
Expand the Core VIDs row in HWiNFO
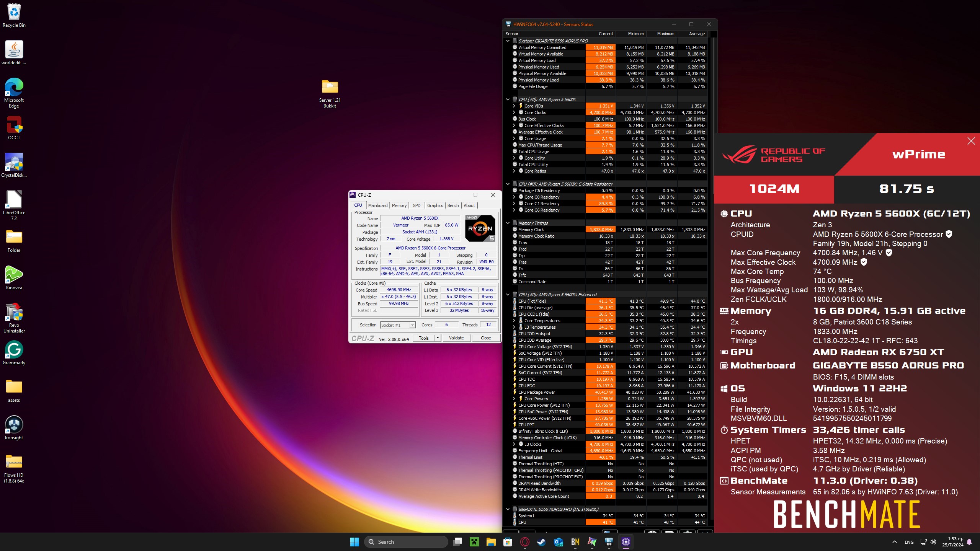[x=514, y=106]
